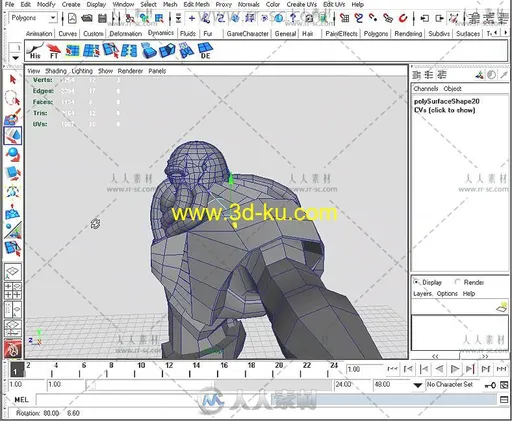Select the Display layer radio button
The width and height of the screenshot is (512, 421).
(x=416, y=282)
